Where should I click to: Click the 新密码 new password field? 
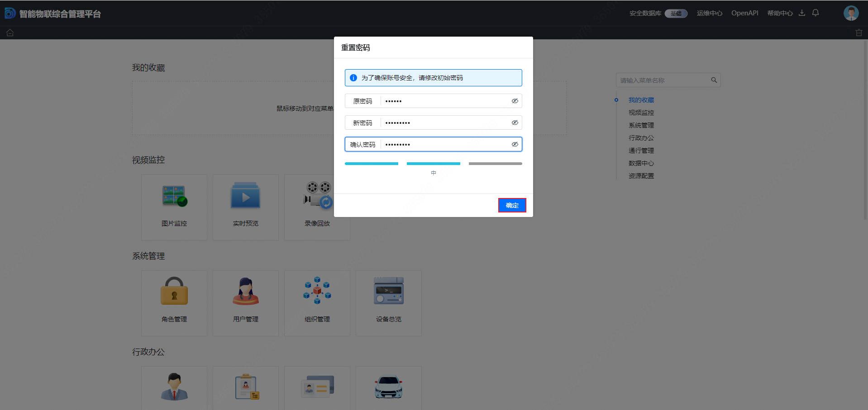point(446,123)
